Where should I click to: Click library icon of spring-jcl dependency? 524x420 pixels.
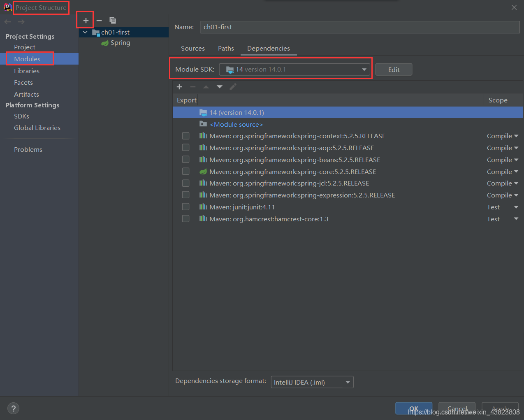click(203, 183)
